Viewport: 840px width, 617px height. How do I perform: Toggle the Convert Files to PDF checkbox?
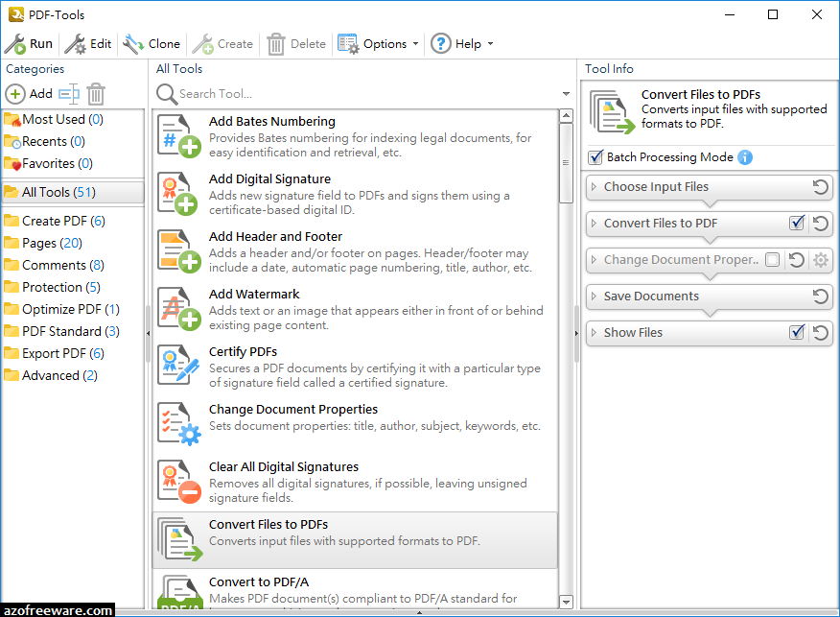pos(797,223)
